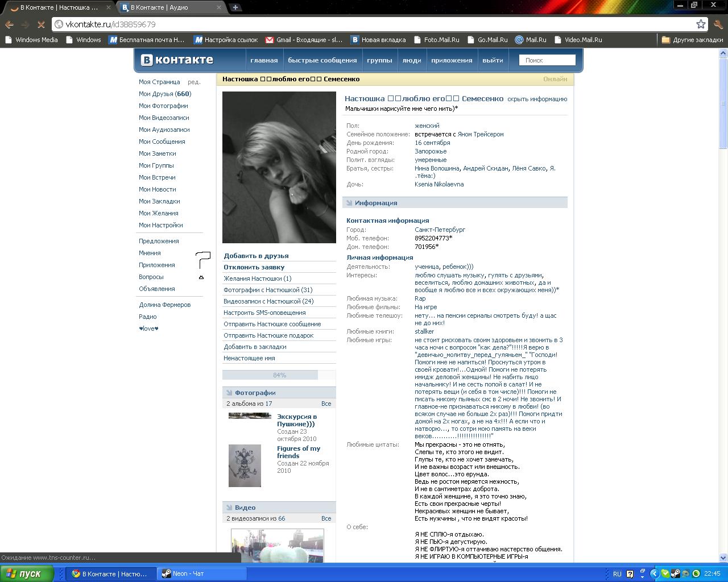728x582 pixels.
Task: Bookmark this page with the star icon
Action: pos(701,24)
